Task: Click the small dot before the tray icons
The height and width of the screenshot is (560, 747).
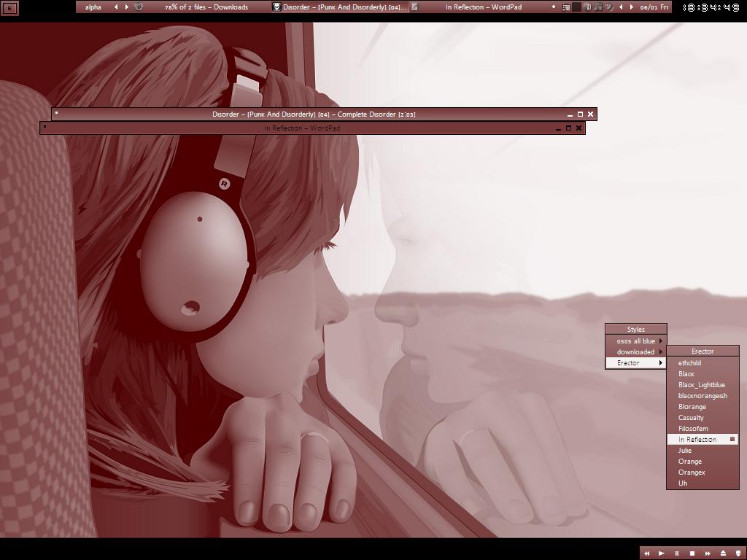Action: point(554,7)
